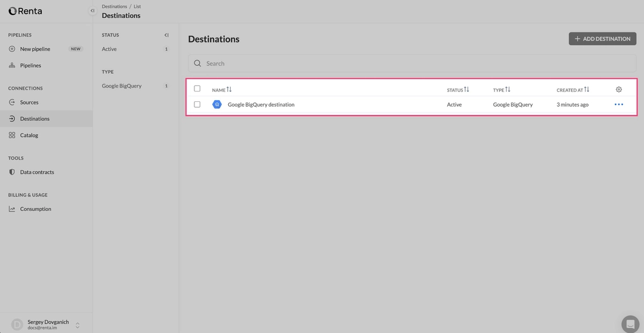Open the Pipelines section
The image size is (644, 333).
point(30,65)
